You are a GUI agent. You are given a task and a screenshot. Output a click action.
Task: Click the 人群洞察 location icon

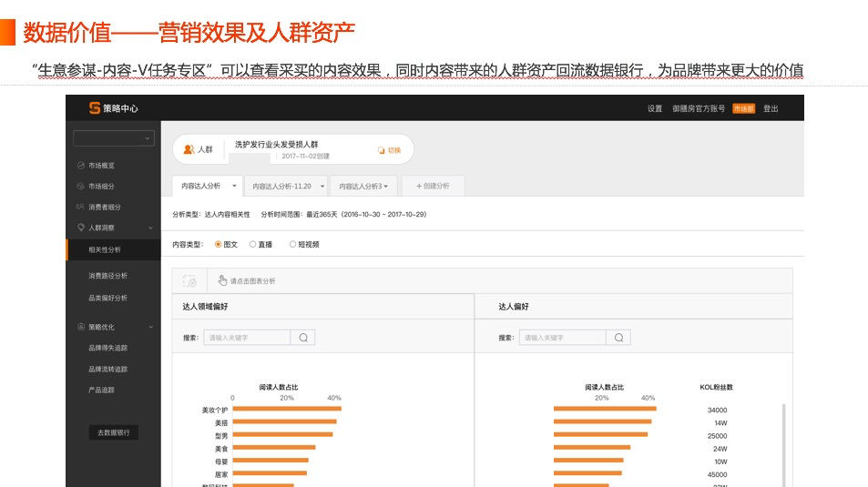click(x=81, y=228)
